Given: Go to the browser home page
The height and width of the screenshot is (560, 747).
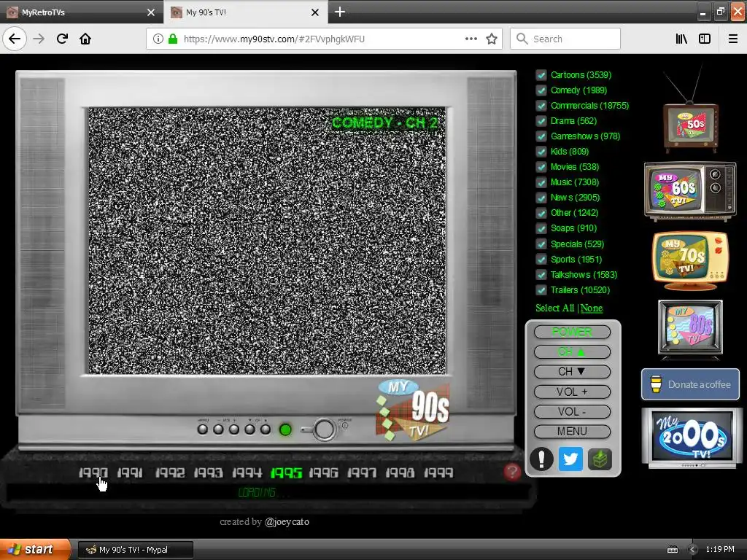Looking at the screenshot, I should [85, 39].
